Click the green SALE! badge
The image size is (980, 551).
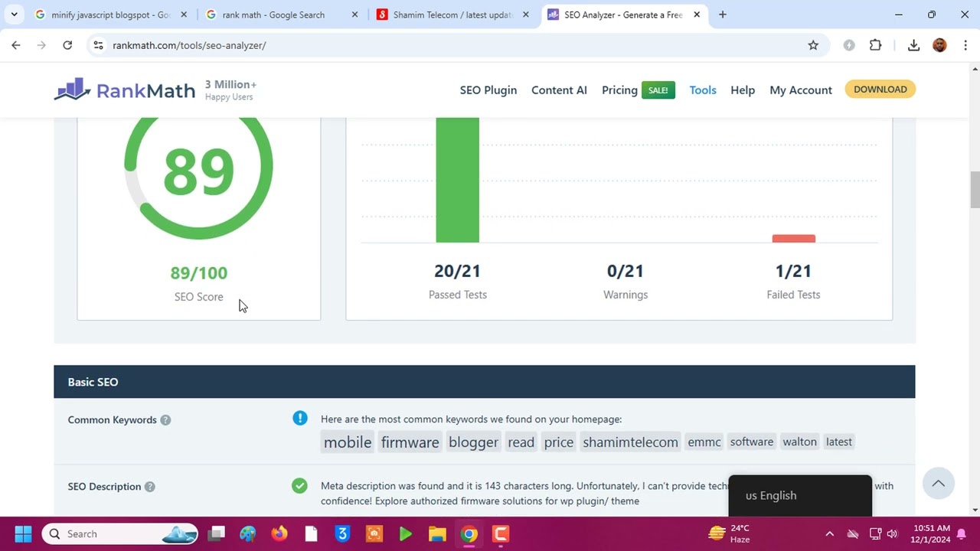658,90
